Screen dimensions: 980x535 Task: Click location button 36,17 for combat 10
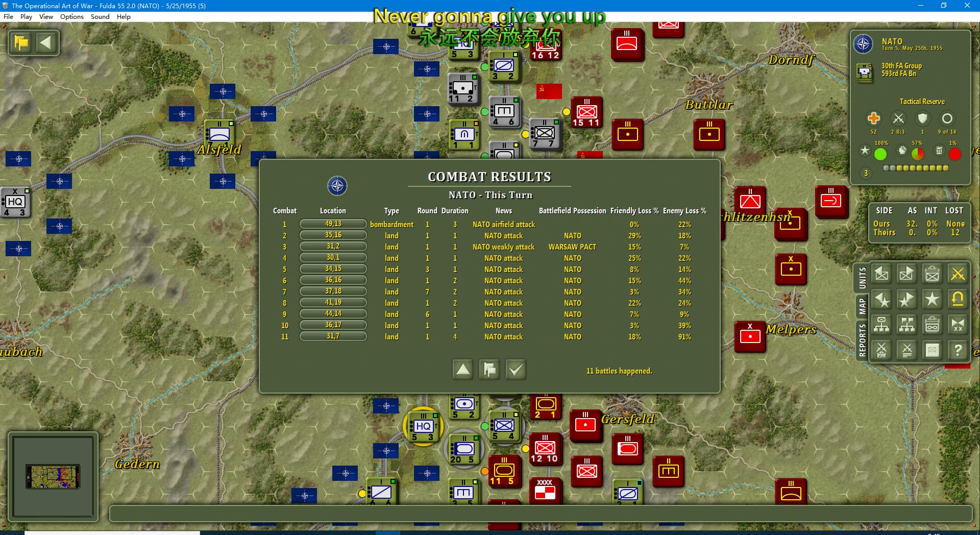[x=333, y=325]
